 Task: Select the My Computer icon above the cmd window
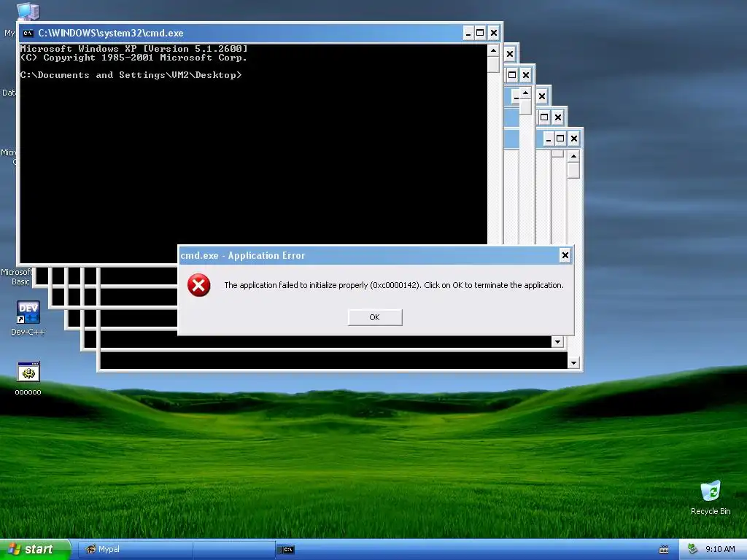pyautogui.click(x=27, y=10)
